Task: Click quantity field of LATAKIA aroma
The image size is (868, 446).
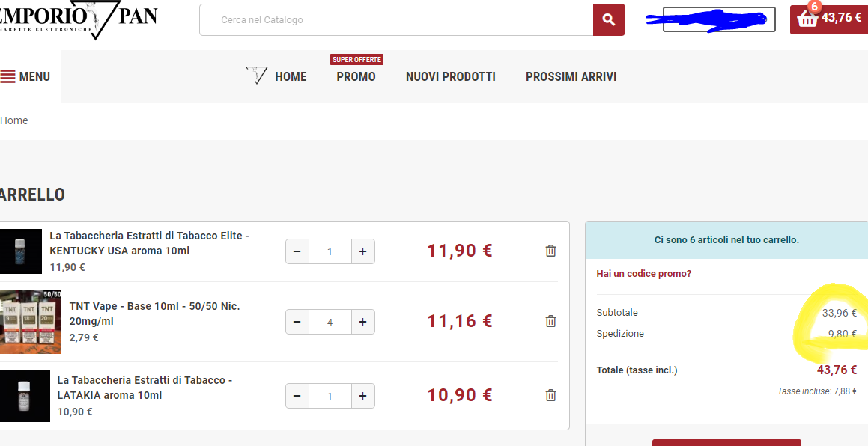Action: [330, 396]
